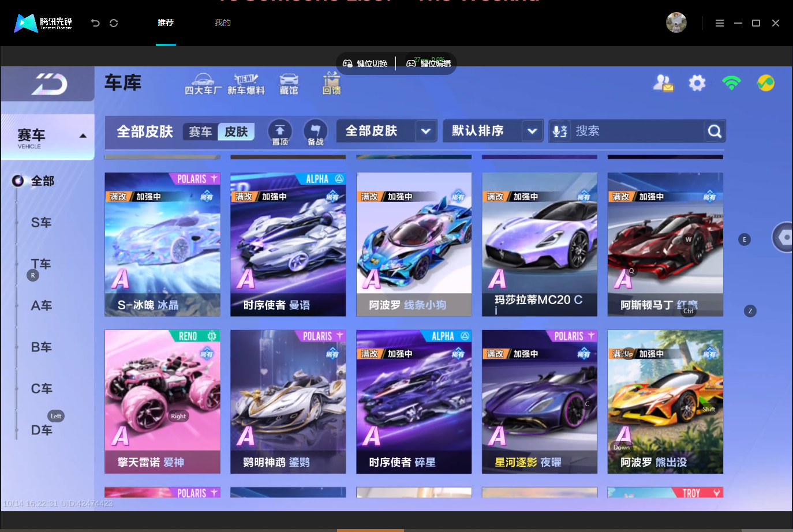Click the search input field

638,131
